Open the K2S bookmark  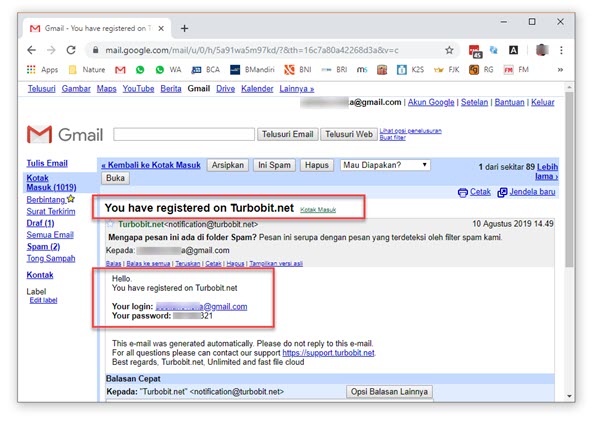(x=410, y=70)
